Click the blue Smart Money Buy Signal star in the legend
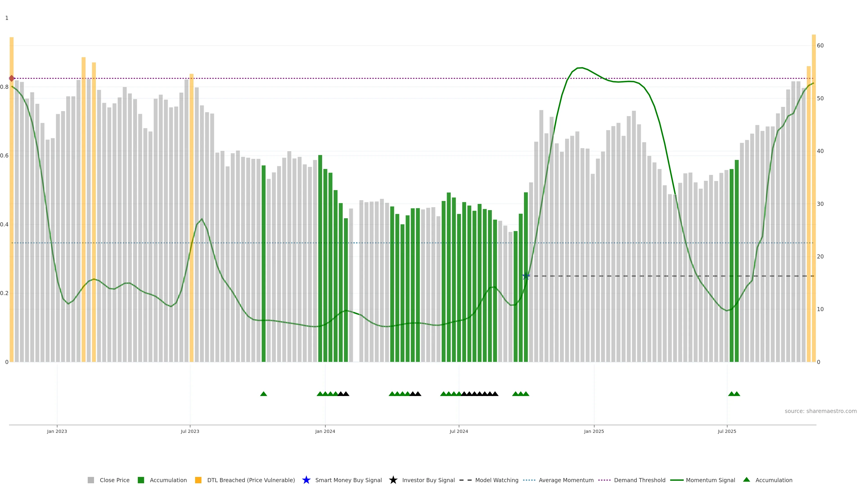Image resolution: width=868 pixels, height=488 pixels. [x=306, y=480]
